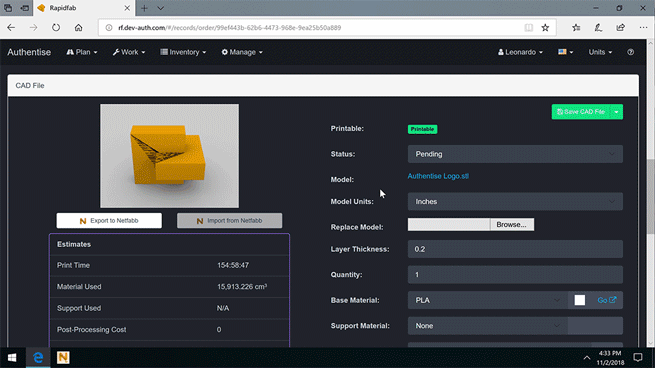Screen dimensions: 655x368
Task: Open the Action Center notifications icon
Action: point(638,358)
